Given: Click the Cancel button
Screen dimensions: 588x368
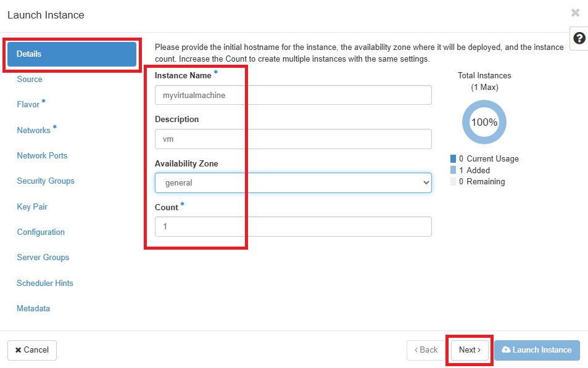Looking at the screenshot, I should click(32, 350).
